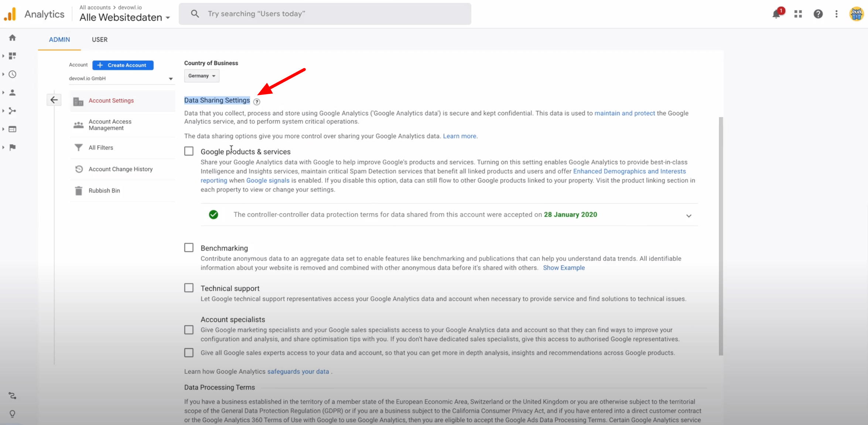Click the Discover lightbulb icon

coord(12,414)
